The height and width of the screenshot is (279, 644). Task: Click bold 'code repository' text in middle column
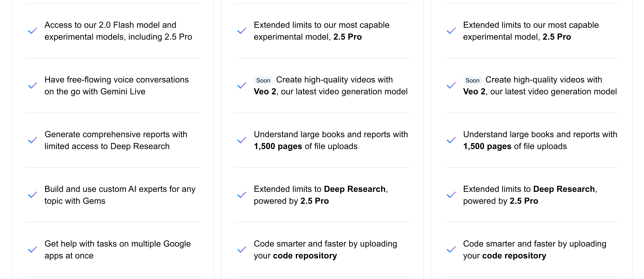(x=305, y=256)
